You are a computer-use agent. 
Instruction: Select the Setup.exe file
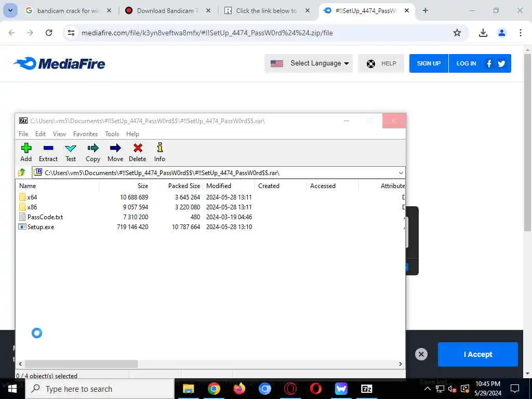tap(36, 227)
